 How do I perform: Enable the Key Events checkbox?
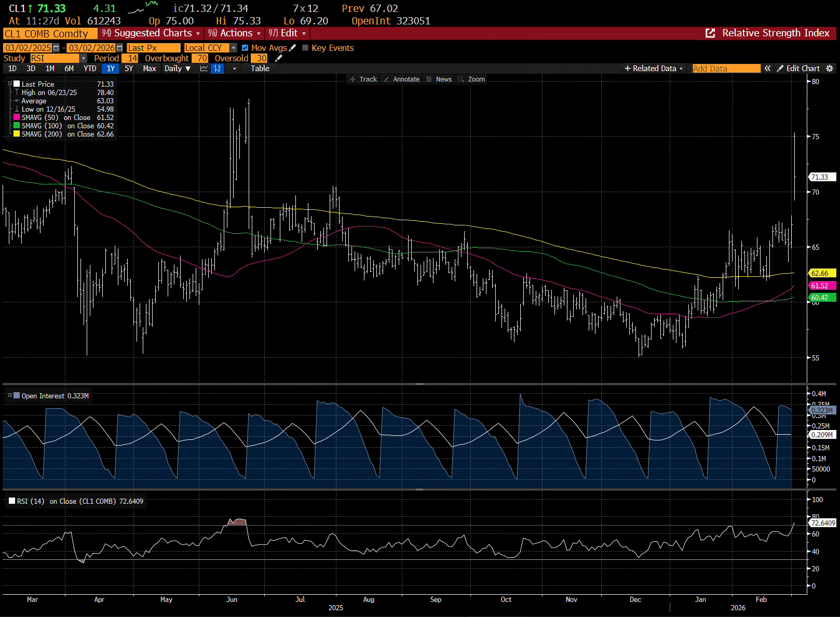305,48
